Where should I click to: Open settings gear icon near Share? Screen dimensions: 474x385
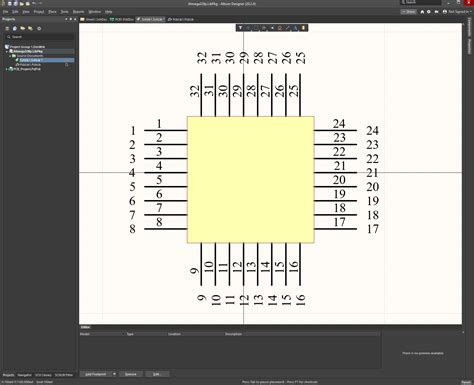pyautogui.click(x=429, y=12)
